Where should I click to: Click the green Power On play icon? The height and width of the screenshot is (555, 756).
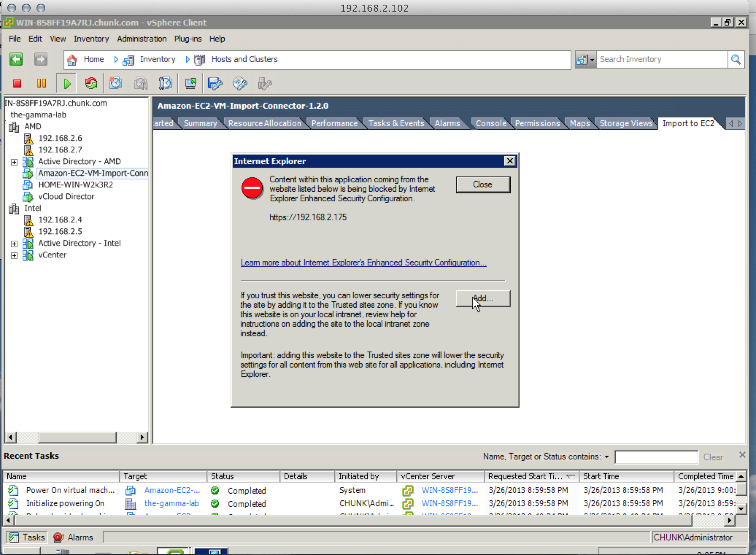tap(67, 84)
